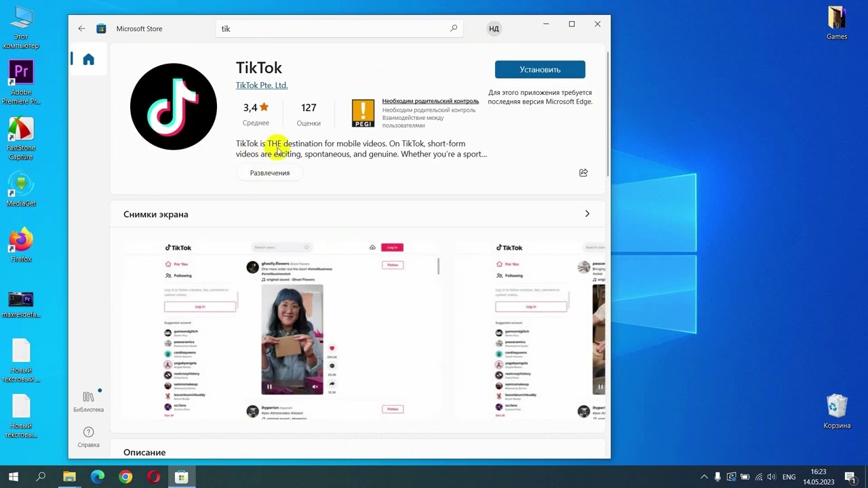The height and width of the screenshot is (488, 868).
Task: Click the ENG language indicator
Action: click(x=789, y=477)
